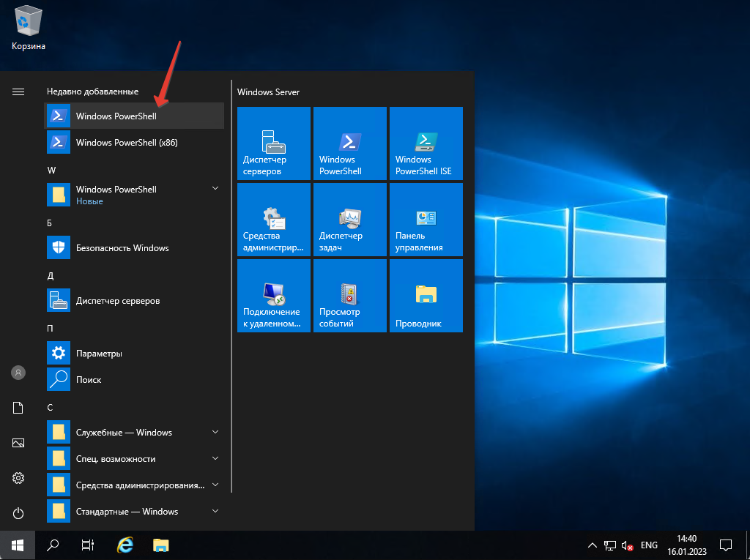Open Поиск magnifier app in the list
The height and width of the screenshot is (560, 750).
(x=134, y=379)
